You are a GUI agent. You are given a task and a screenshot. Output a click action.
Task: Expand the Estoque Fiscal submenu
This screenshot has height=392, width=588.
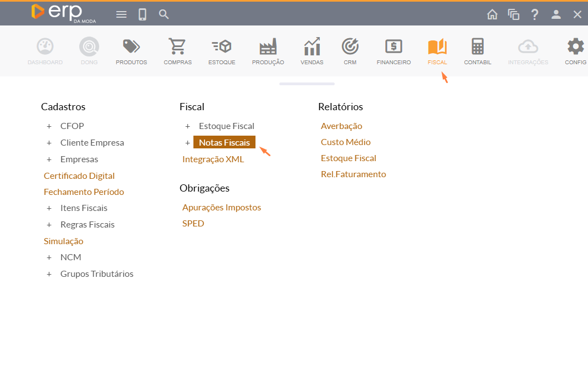[x=188, y=126]
